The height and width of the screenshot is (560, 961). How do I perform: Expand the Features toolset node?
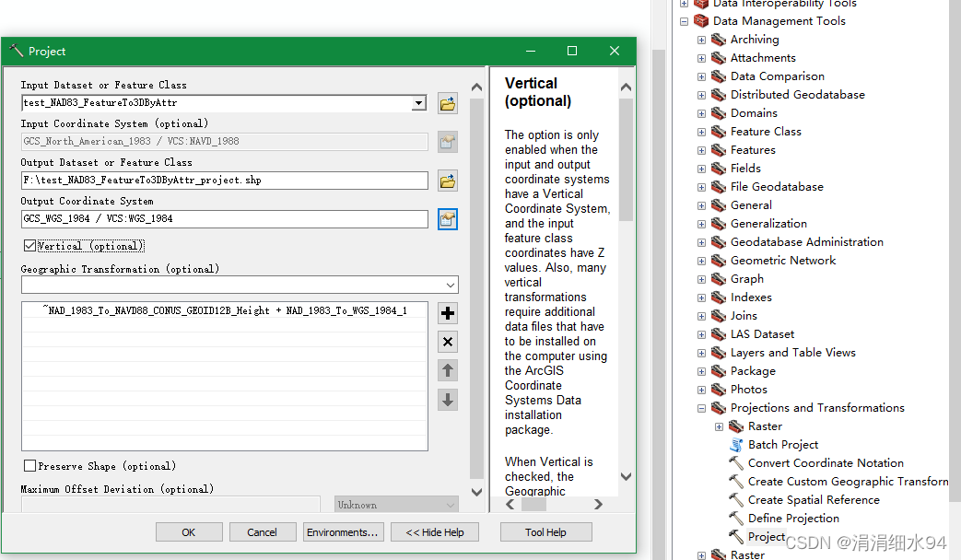coord(702,151)
